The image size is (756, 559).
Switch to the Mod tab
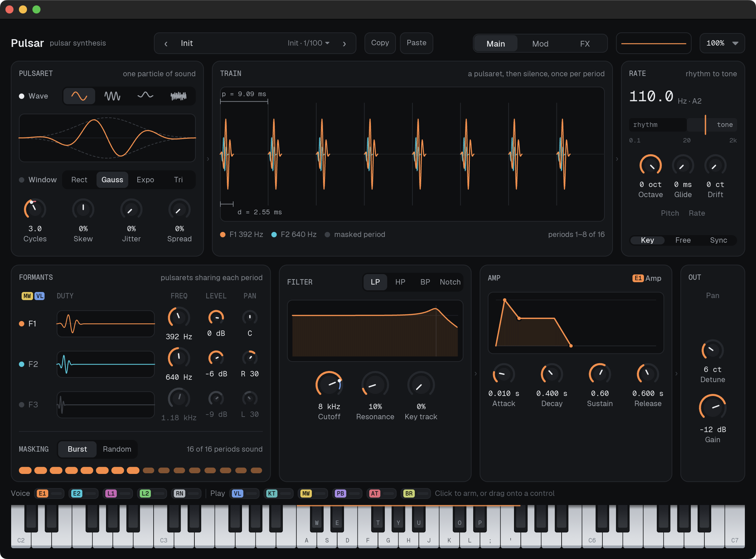click(x=540, y=44)
